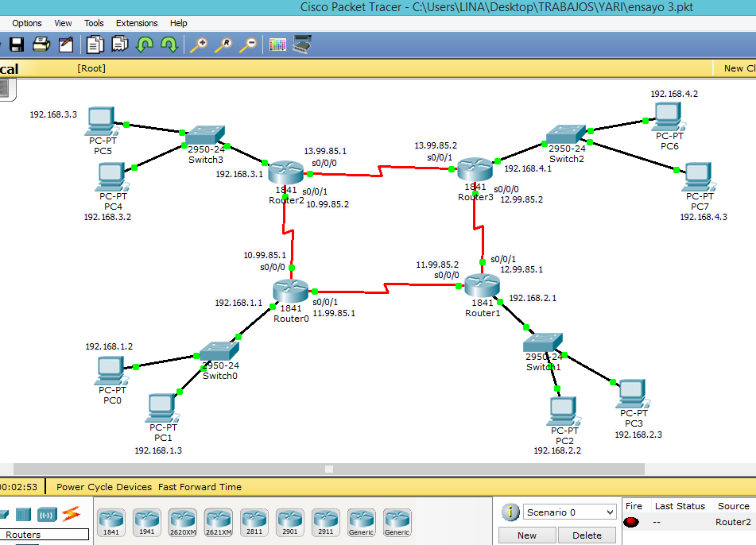
Task: Choose the Wireless Devices category icon
Action: click(x=47, y=515)
